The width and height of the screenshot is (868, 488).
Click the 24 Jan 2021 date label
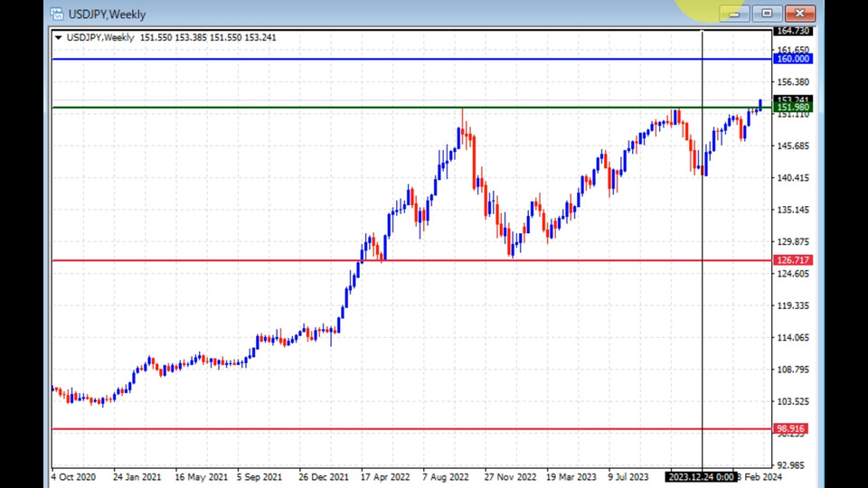coord(137,477)
